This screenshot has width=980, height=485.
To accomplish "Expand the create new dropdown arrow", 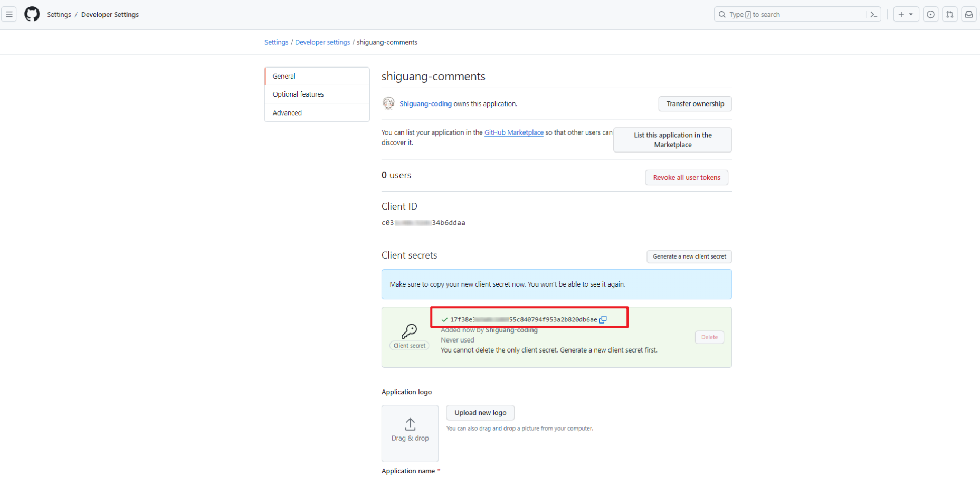I will (911, 15).
